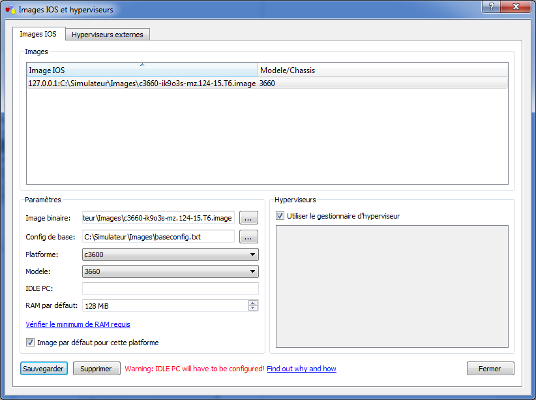Screen dimensions: 536x400
Task: Click the Supprimer button
Action: (x=96, y=369)
